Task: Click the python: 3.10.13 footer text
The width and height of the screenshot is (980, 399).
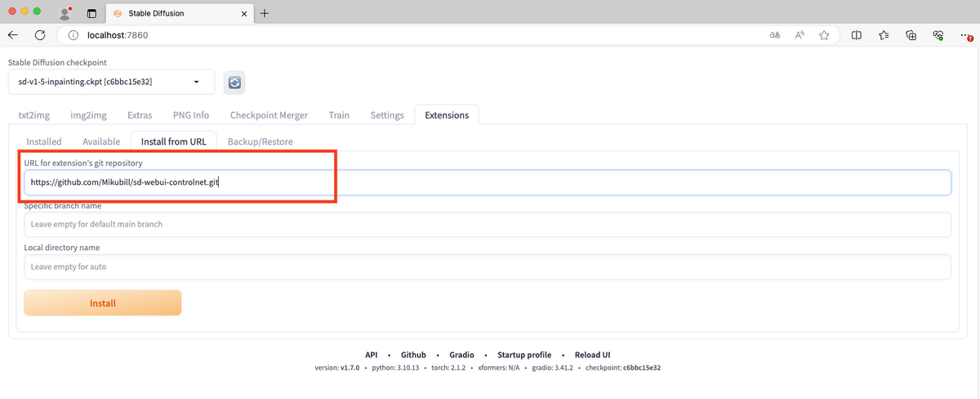Action: click(397, 368)
